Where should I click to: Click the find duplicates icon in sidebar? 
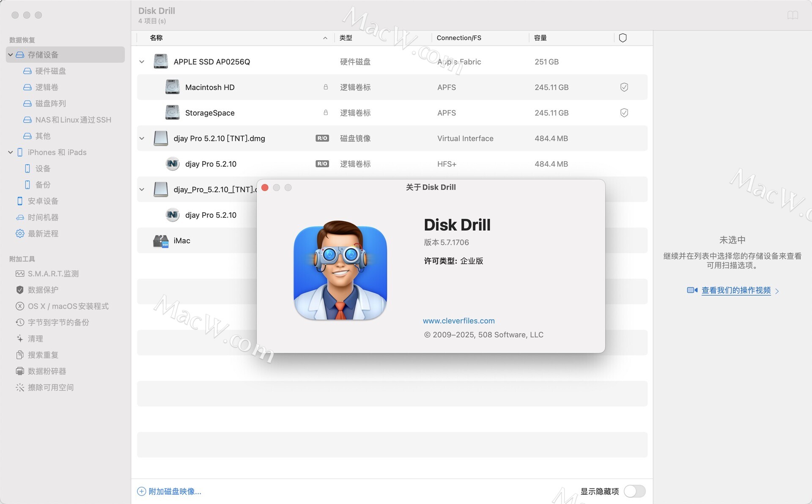coord(20,355)
